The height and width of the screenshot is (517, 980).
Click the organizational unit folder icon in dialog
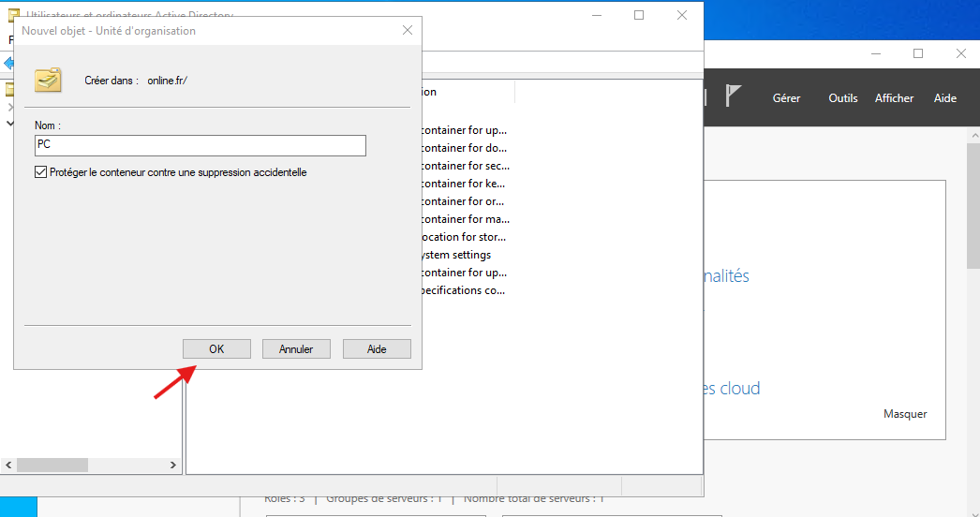tap(48, 80)
